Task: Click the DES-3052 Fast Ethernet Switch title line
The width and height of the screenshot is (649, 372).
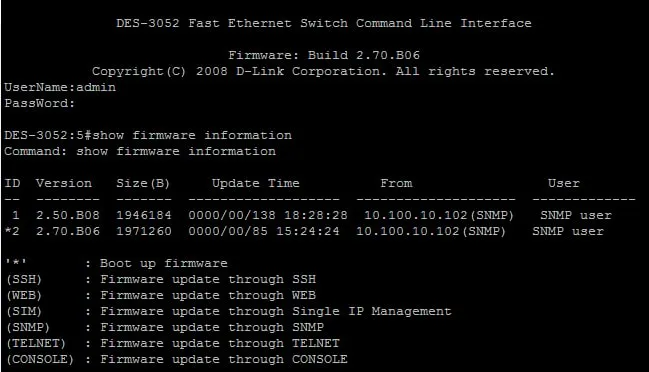Action: tap(324, 23)
